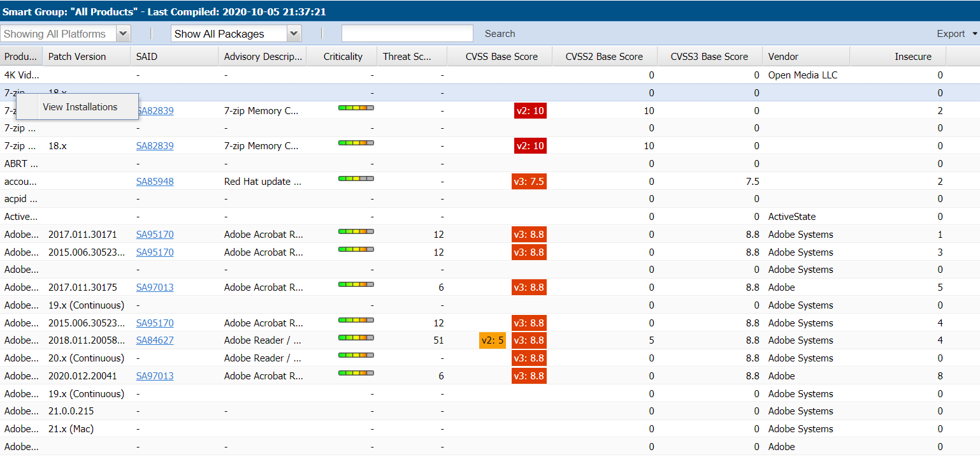Sort by the Criticality column header

[342, 57]
